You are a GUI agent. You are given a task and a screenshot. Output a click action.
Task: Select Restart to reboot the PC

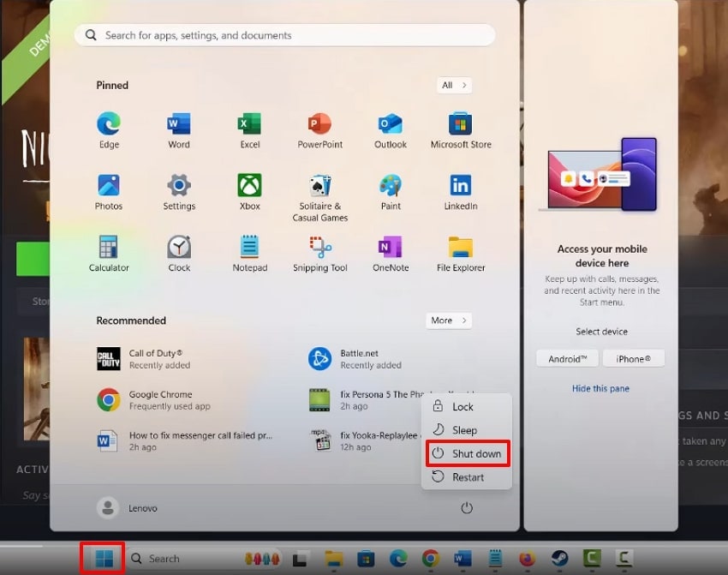pyautogui.click(x=467, y=476)
